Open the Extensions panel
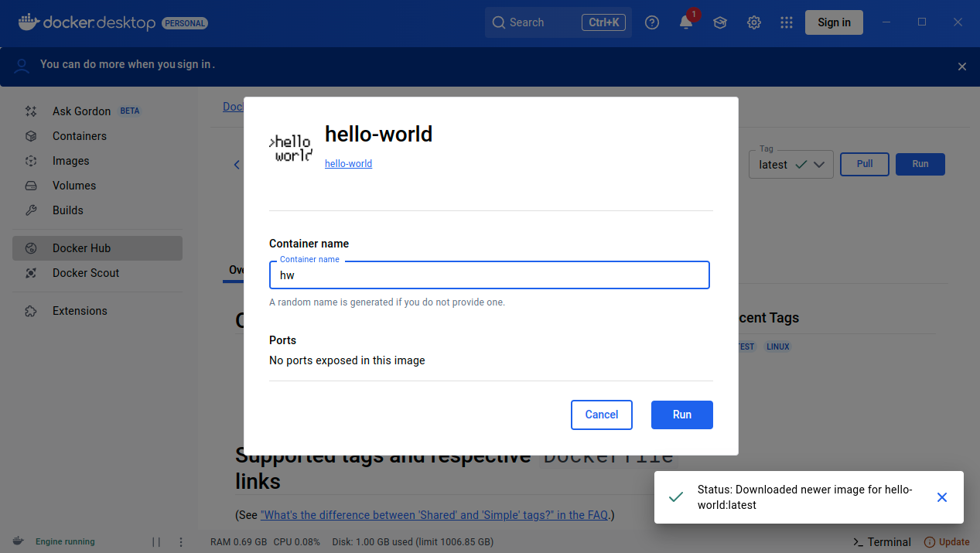 coord(80,311)
